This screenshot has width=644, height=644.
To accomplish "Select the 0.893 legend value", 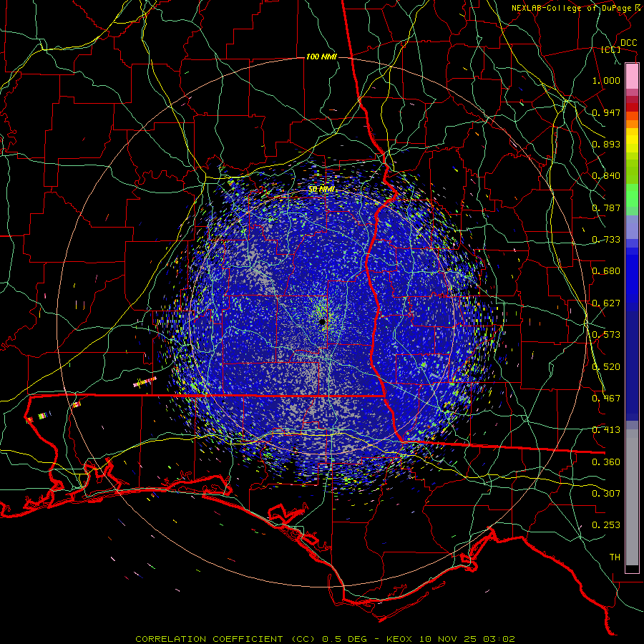I will [x=606, y=144].
